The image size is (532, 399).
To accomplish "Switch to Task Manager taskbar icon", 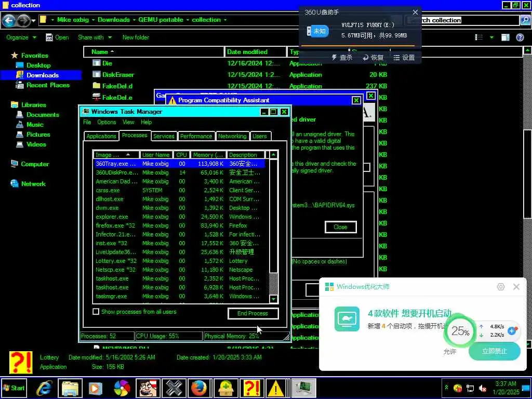I will click(x=303, y=388).
